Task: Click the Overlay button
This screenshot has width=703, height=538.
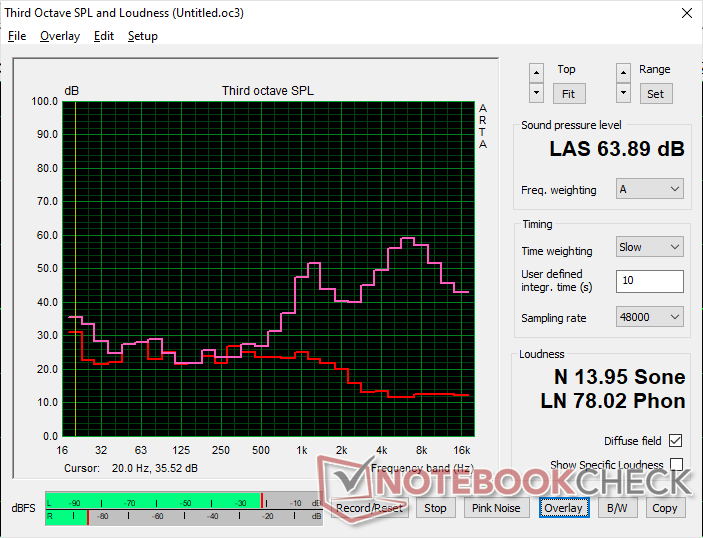Action: tap(564, 508)
